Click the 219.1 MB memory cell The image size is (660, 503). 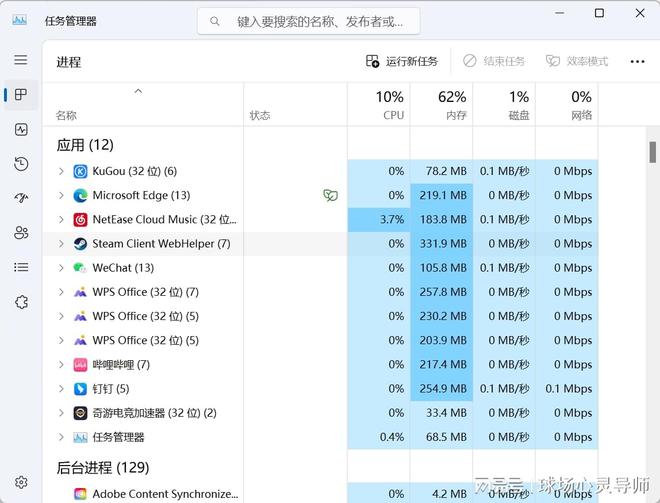click(x=442, y=195)
